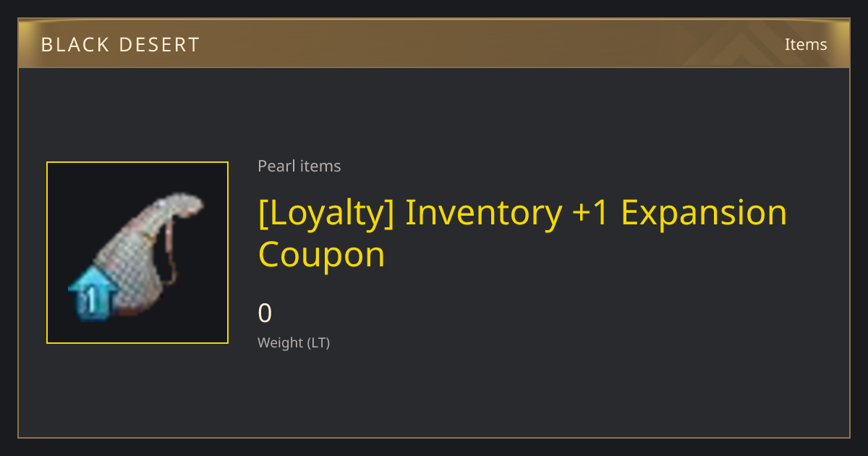Click the yellow-bordered item thumbnail frame
The width and height of the screenshot is (868, 456).
coord(137,253)
